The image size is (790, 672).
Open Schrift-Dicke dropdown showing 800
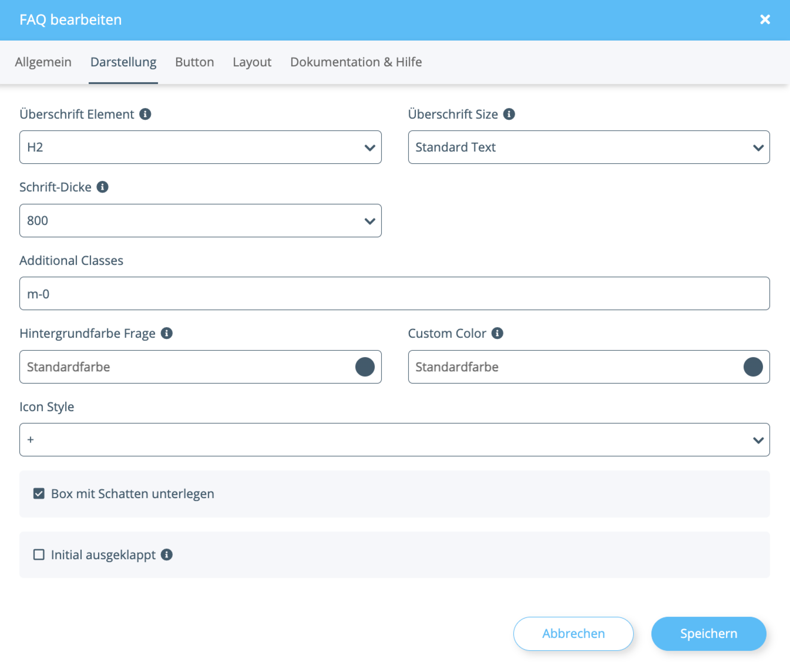click(200, 221)
